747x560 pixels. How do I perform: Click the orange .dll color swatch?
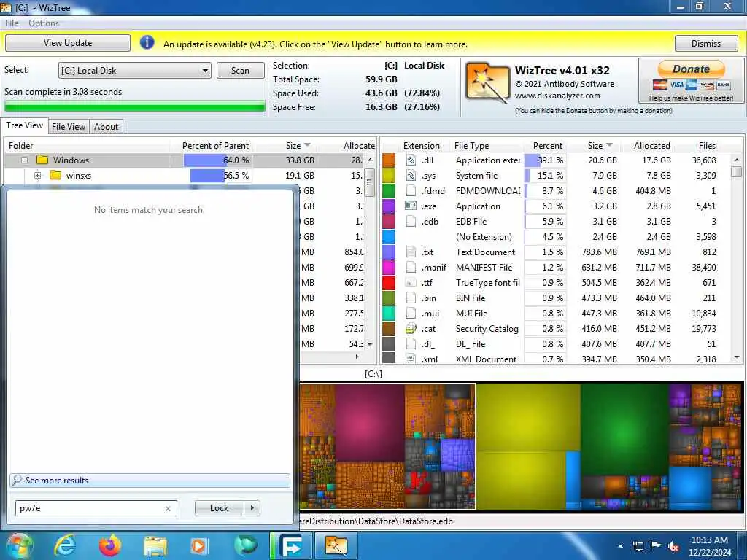(x=389, y=160)
